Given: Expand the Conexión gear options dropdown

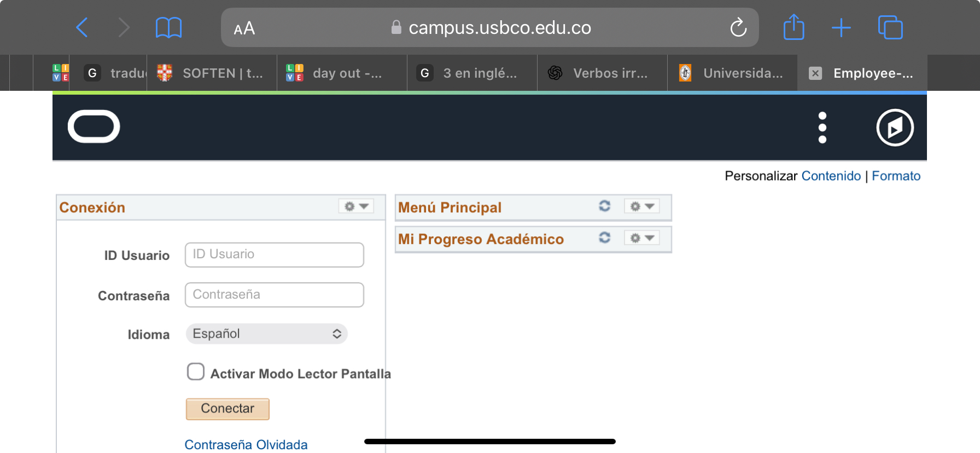Looking at the screenshot, I should (356, 206).
